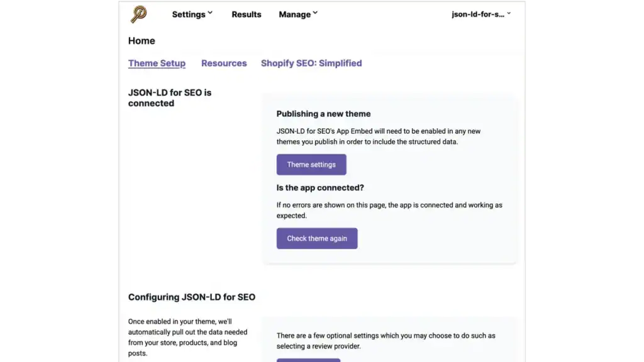
Task: Click the JSON-LD for SEO magnifying-glass logo
Action: pyautogui.click(x=138, y=14)
